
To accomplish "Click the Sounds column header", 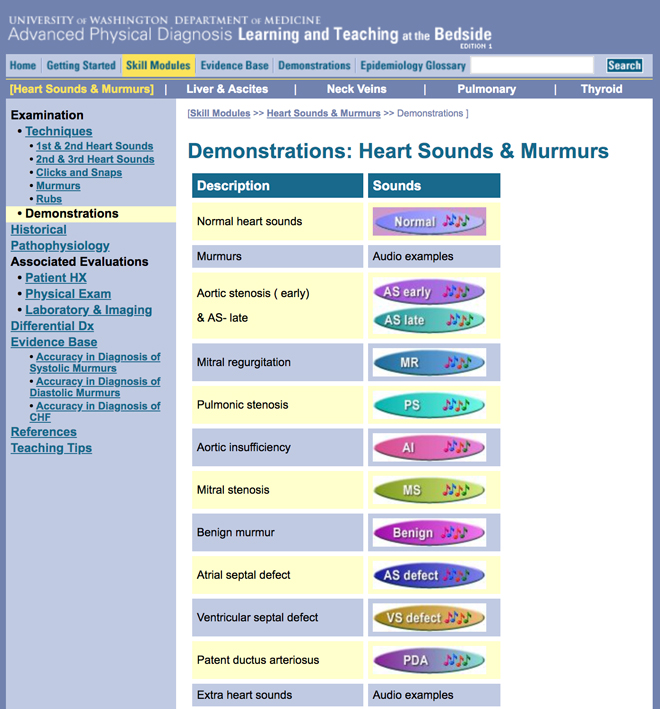I will tap(434, 185).
